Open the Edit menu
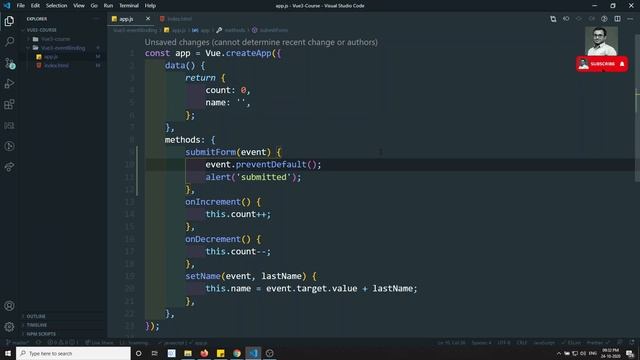640x360 pixels. [x=35, y=6]
